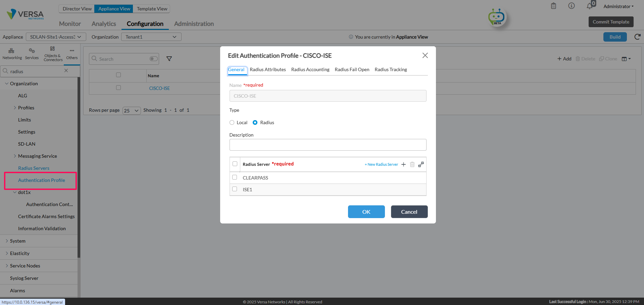Click the plus icon to add Radius Server
The width and height of the screenshot is (644, 305).
[403, 164]
